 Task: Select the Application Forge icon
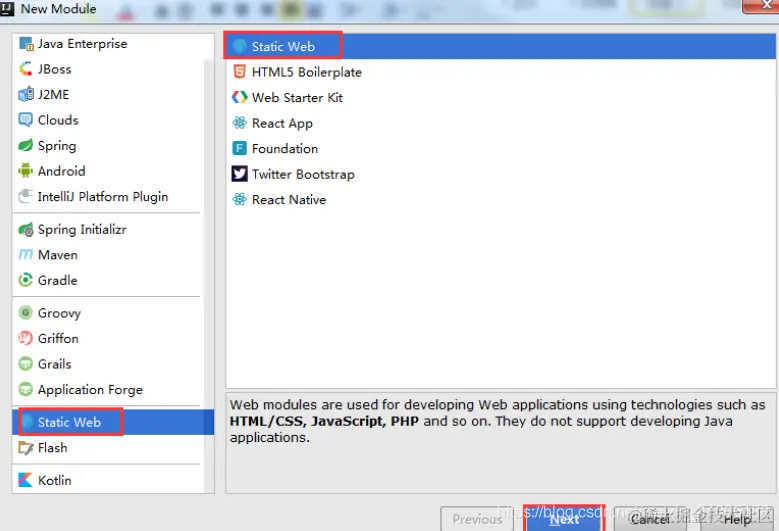coord(26,389)
